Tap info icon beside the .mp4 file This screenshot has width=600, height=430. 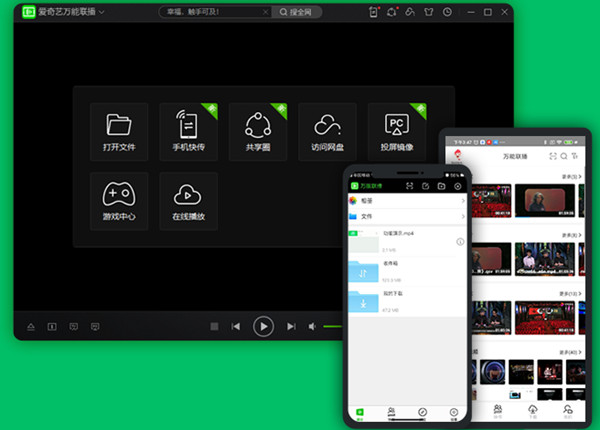(460, 242)
